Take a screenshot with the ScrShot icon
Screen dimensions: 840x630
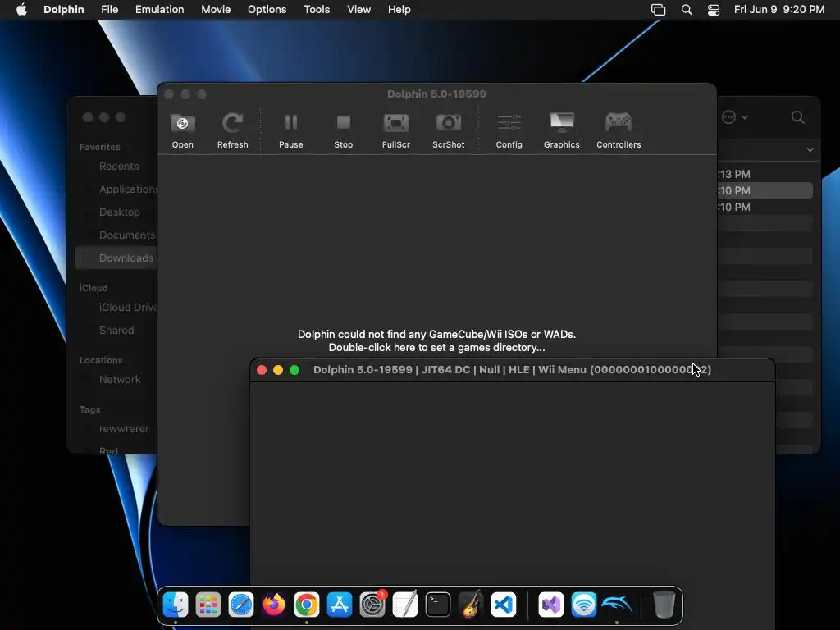(449, 130)
